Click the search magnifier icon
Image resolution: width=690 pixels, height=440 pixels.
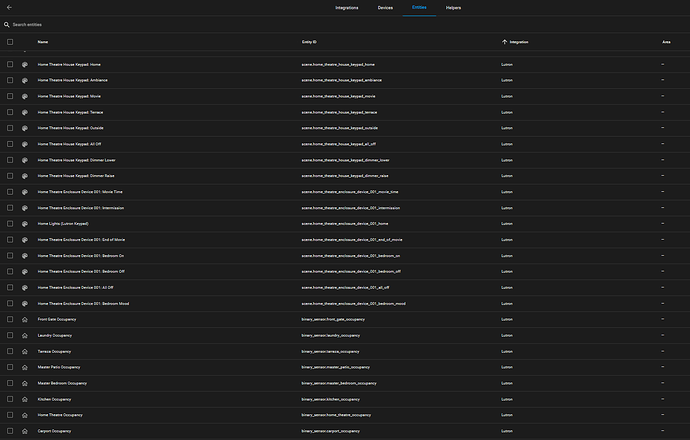(x=7, y=25)
